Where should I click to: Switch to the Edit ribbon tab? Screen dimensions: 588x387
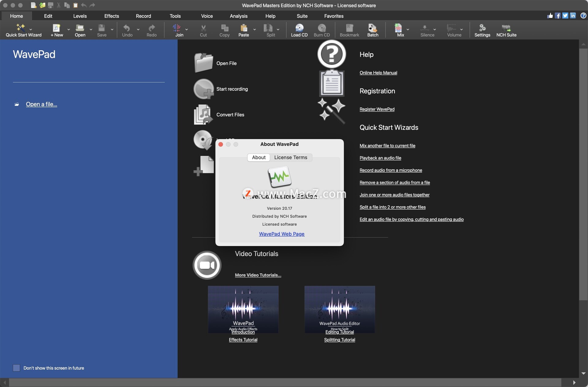(x=48, y=16)
